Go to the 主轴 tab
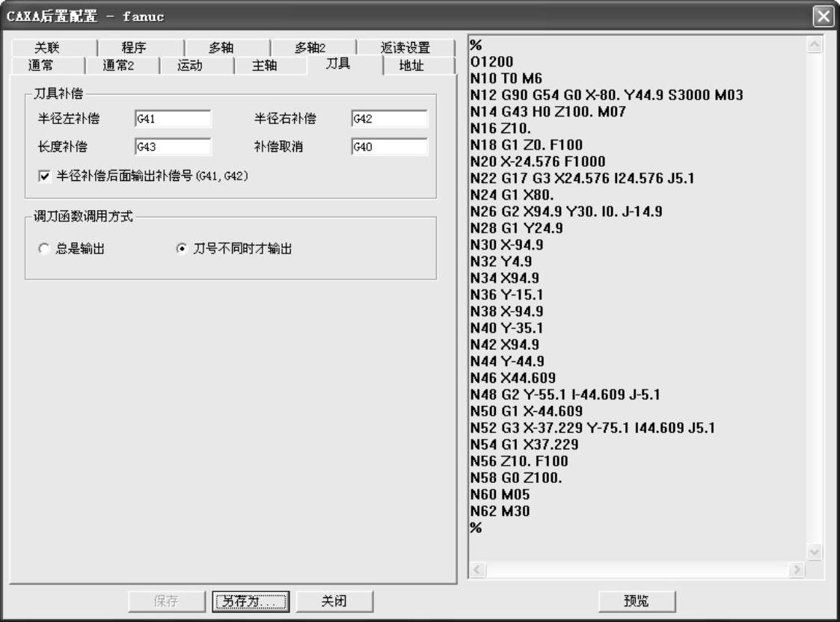The image size is (840, 622). (264, 66)
